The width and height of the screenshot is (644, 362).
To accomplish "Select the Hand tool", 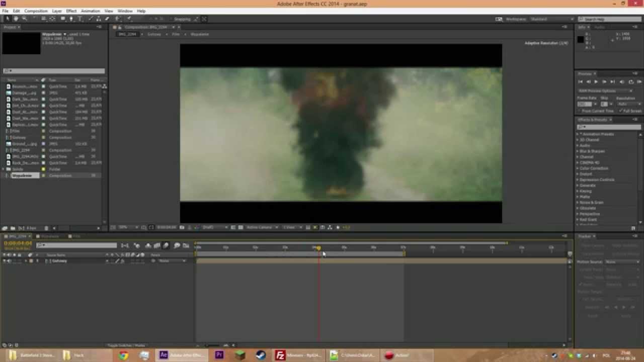I will pyautogui.click(x=16, y=19).
